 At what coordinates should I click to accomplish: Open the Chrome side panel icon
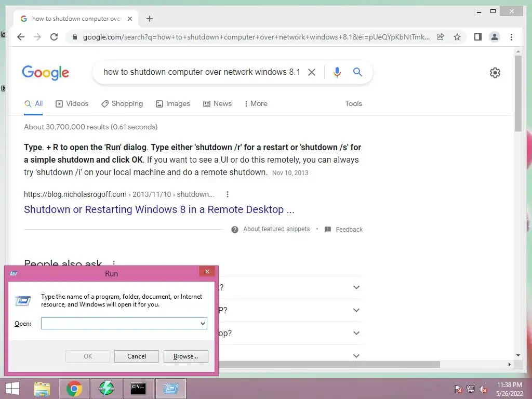pos(478,37)
